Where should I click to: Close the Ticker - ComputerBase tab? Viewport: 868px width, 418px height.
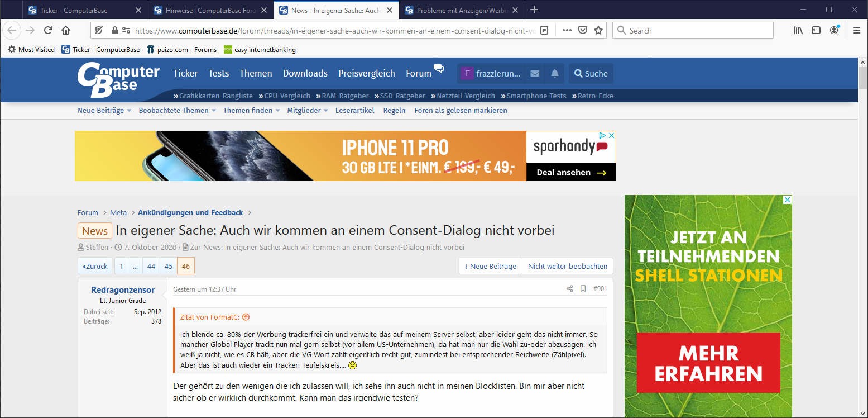[138, 10]
